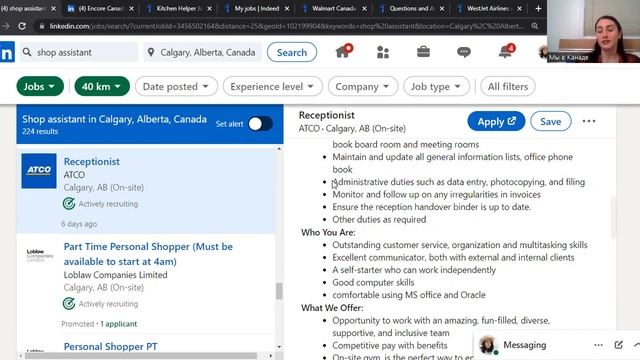Open Messaging speech bubble icon in navbar

464,52
